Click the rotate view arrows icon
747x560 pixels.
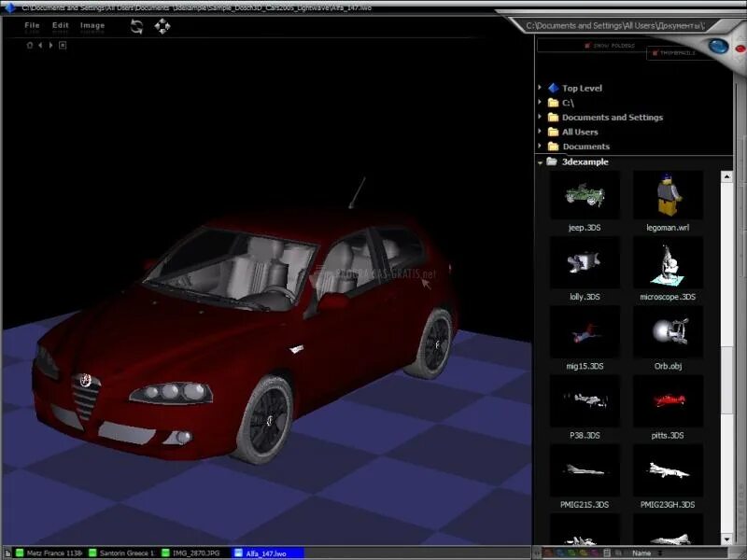click(136, 26)
